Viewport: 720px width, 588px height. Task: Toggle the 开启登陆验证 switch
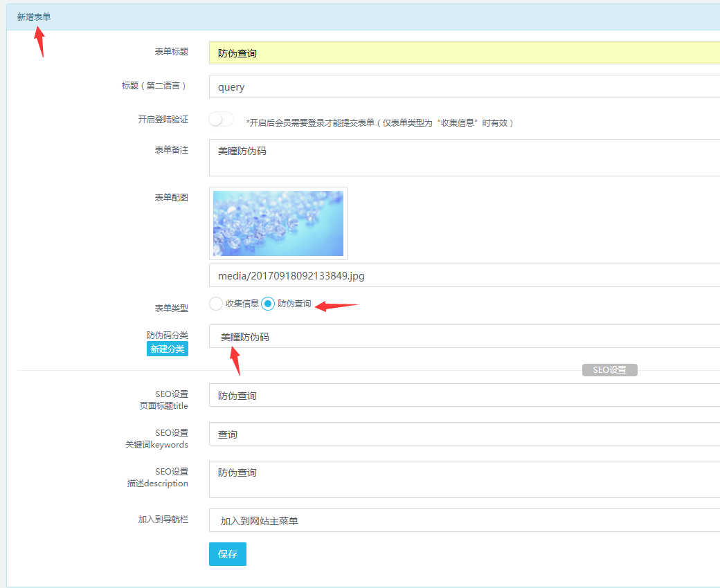[x=222, y=120]
